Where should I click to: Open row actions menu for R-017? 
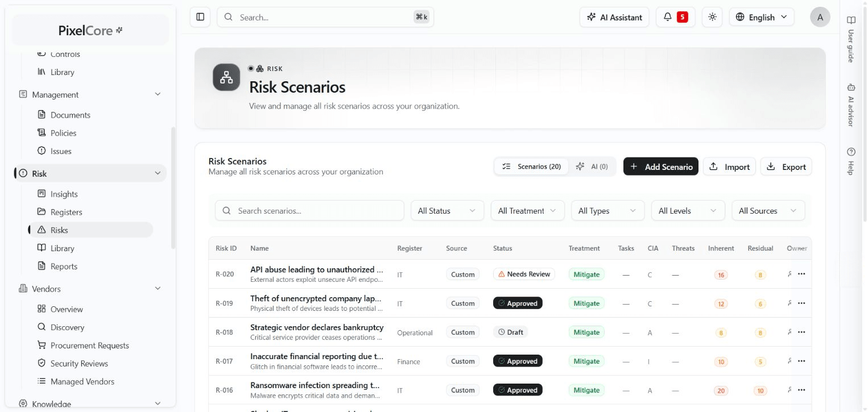tap(801, 361)
